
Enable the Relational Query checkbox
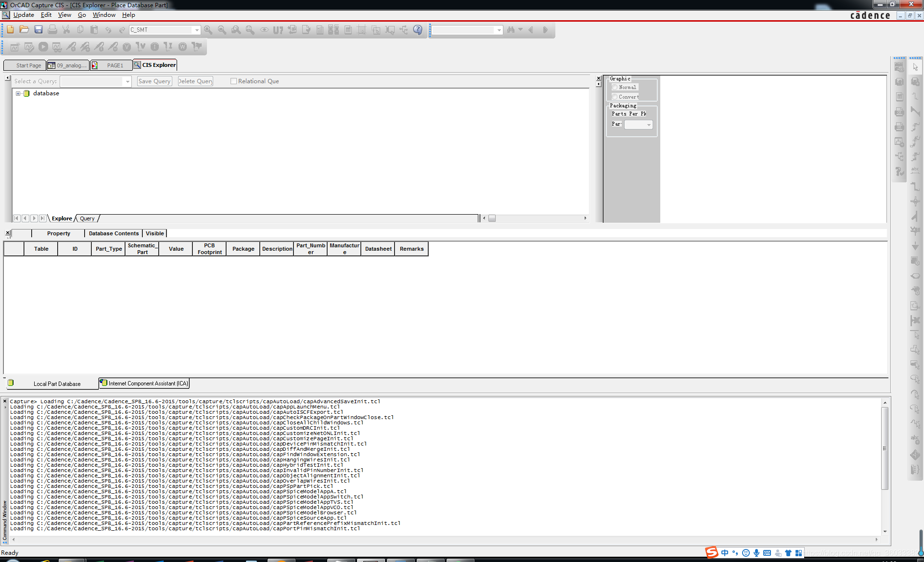point(233,81)
